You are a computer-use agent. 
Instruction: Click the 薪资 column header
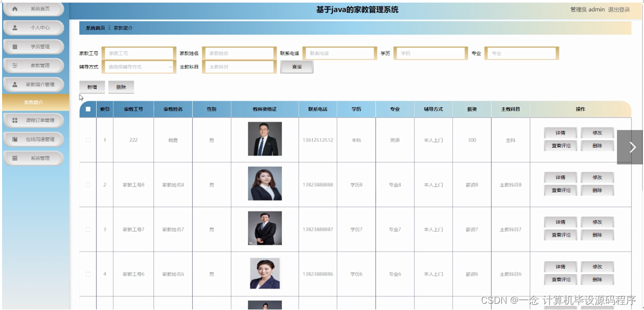tap(472, 109)
